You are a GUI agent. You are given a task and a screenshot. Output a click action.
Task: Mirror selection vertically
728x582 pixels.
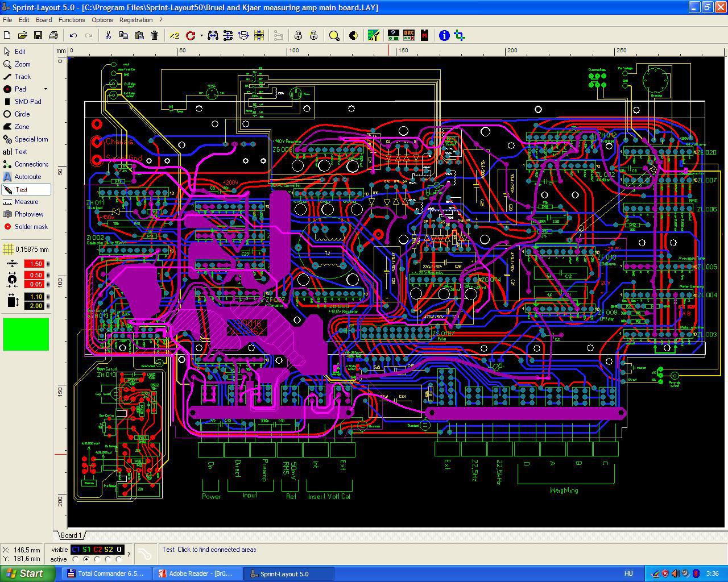click(228, 35)
